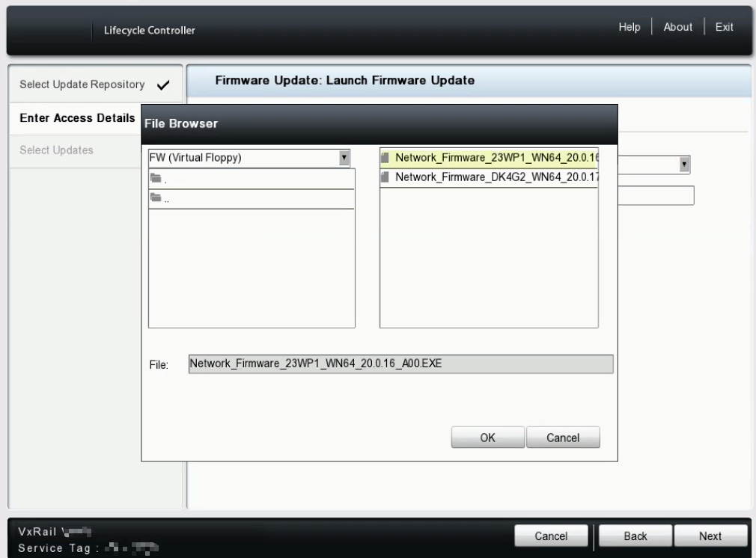756x558 pixels.
Task: Cancel the firmware update wizard
Action: coord(551,536)
